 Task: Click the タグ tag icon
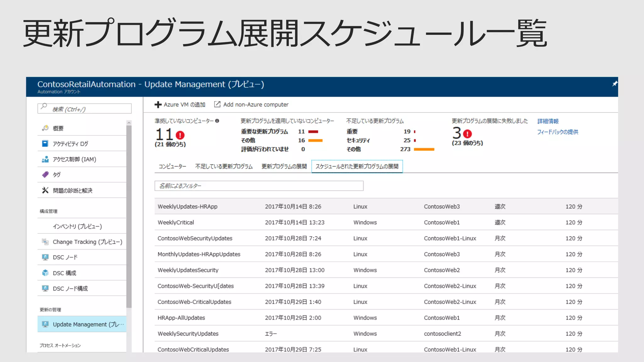click(45, 174)
